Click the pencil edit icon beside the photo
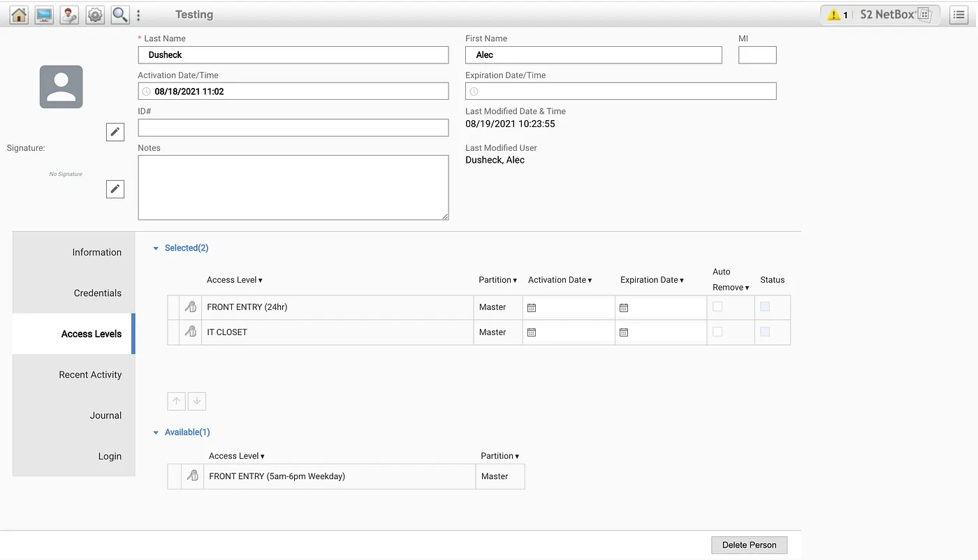978x560 pixels. pyautogui.click(x=115, y=131)
